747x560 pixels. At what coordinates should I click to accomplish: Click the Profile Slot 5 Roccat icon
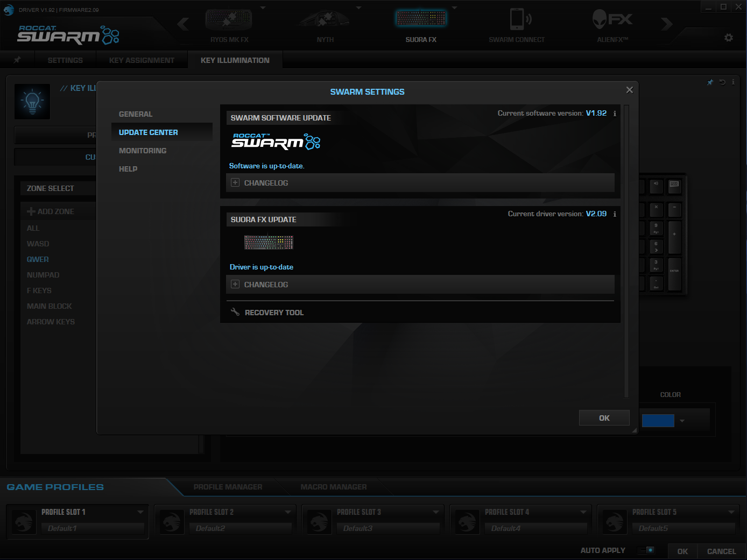click(615, 522)
